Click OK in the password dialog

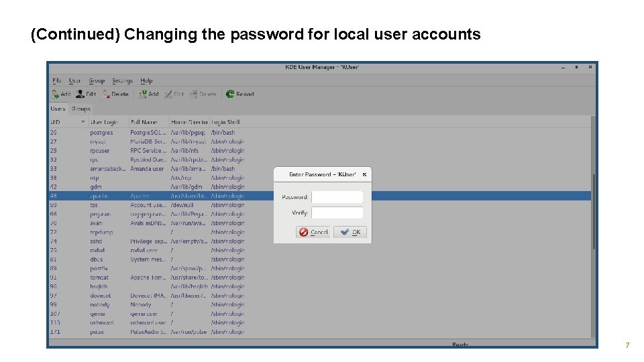350,232
